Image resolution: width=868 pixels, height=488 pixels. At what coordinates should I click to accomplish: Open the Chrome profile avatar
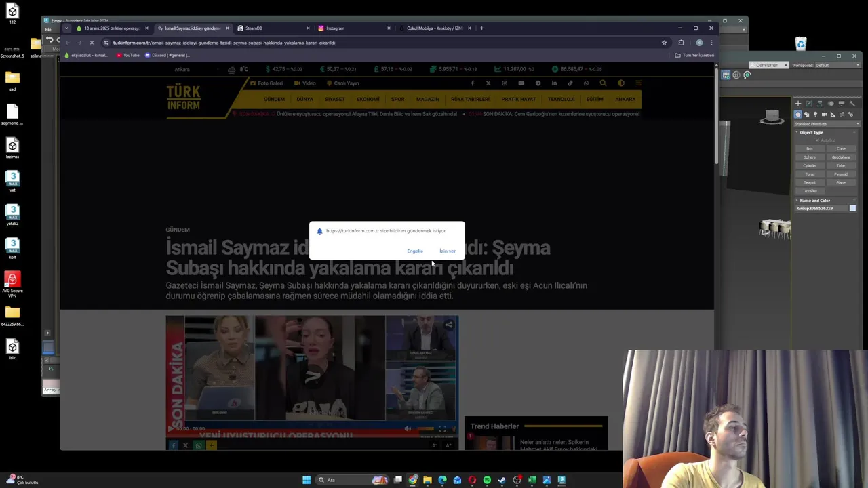tap(699, 43)
